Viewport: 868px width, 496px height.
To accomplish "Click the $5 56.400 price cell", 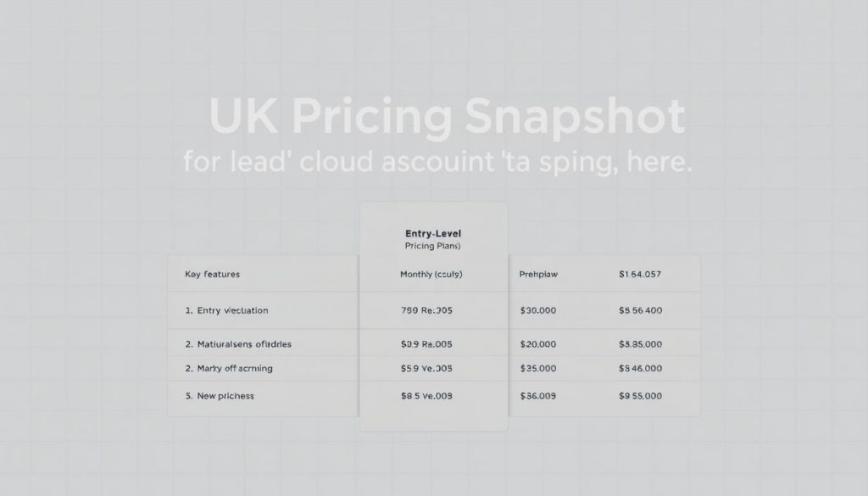I will tap(641, 310).
